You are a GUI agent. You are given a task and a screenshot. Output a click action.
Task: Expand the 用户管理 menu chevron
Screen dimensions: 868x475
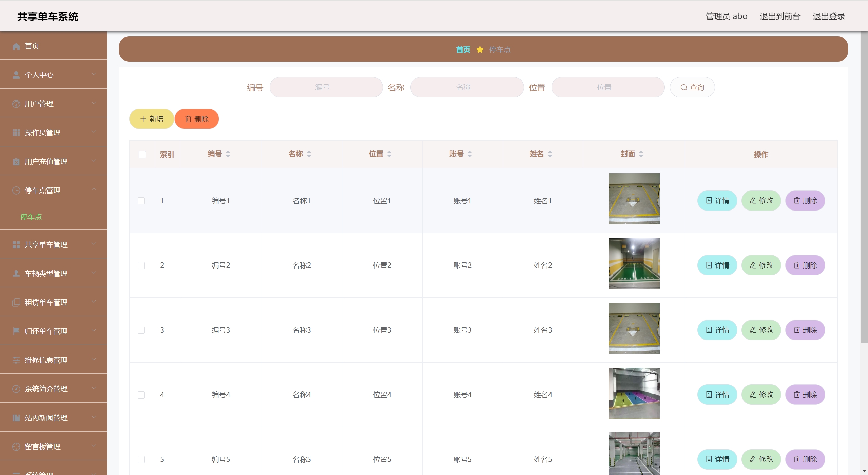[x=94, y=103]
